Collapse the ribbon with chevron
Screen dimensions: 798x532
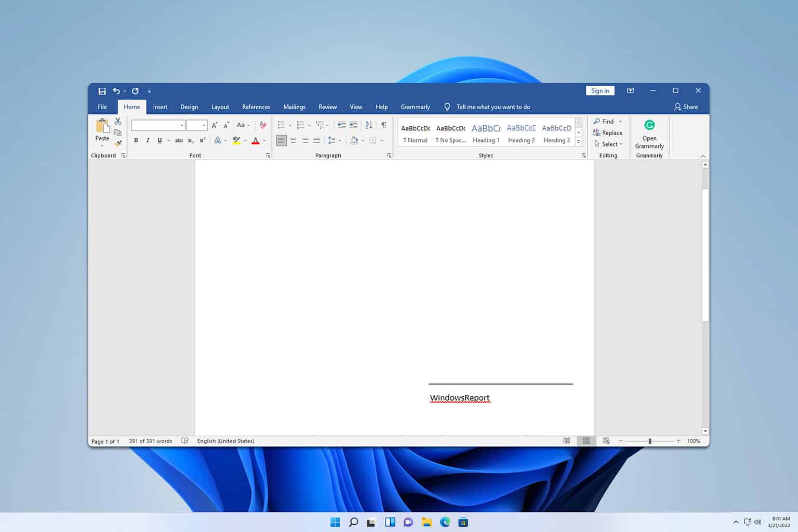(x=703, y=156)
